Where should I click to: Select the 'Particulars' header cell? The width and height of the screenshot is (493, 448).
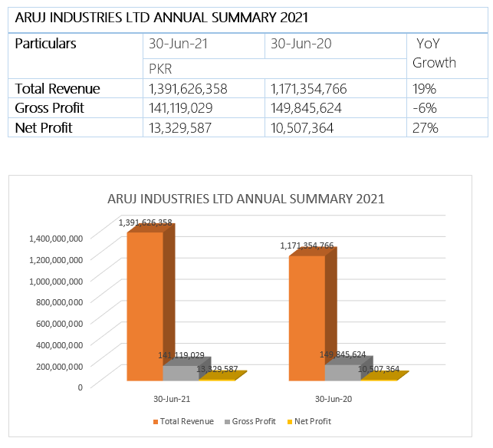tap(75, 56)
